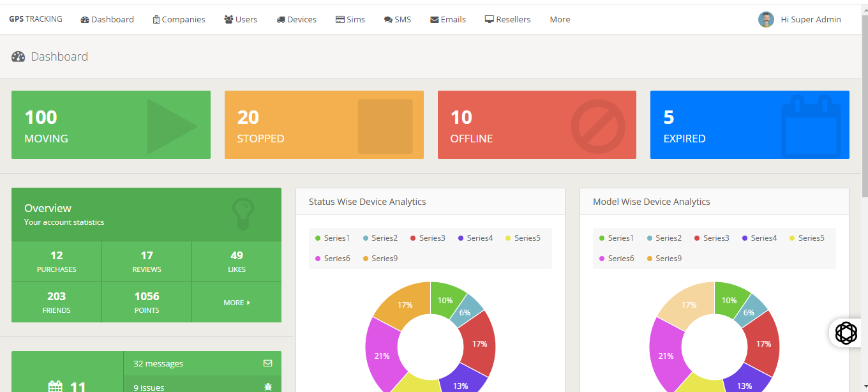Click the floating knot logo widget button
Image resolution: width=868 pixels, height=392 pixels.
[846, 333]
